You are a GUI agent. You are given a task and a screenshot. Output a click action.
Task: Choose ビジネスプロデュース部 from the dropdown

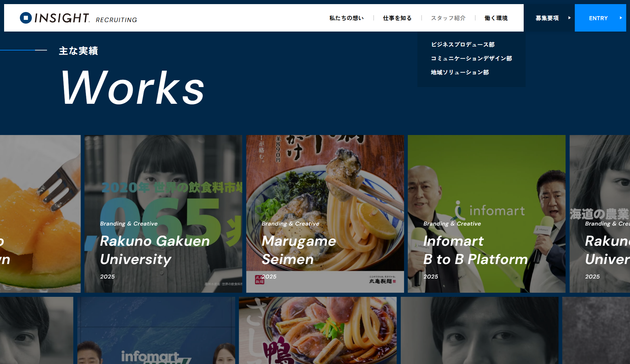(x=463, y=44)
